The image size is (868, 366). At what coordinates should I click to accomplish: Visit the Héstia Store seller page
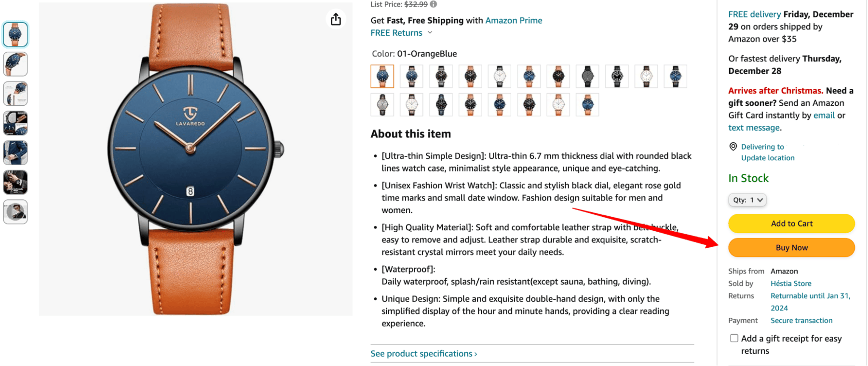790,283
